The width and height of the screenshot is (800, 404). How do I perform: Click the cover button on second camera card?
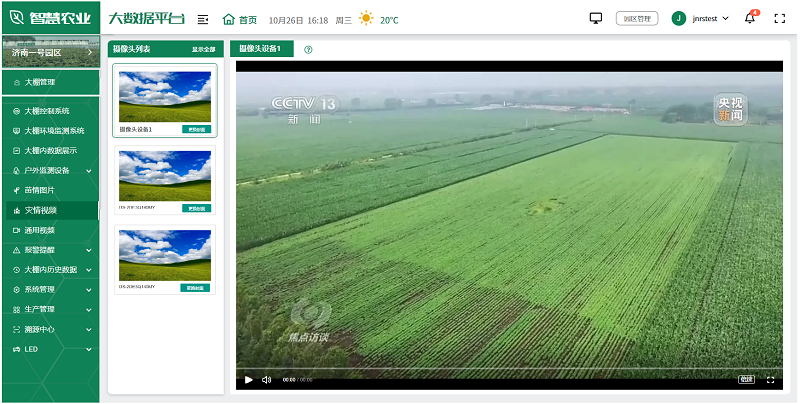pyautogui.click(x=196, y=209)
